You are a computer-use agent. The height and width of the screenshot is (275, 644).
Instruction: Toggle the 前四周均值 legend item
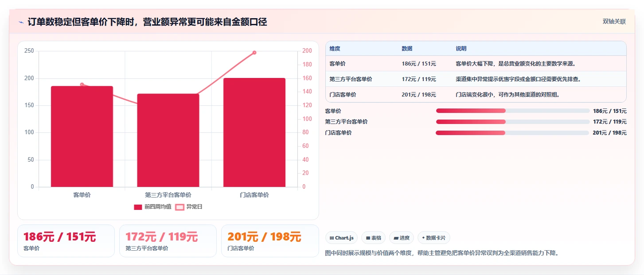(153, 207)
